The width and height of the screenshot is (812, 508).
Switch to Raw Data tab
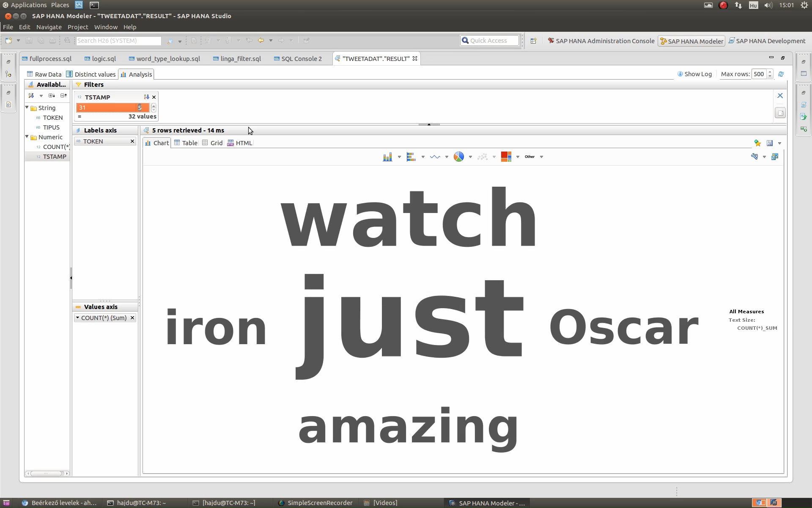point(44,74)
